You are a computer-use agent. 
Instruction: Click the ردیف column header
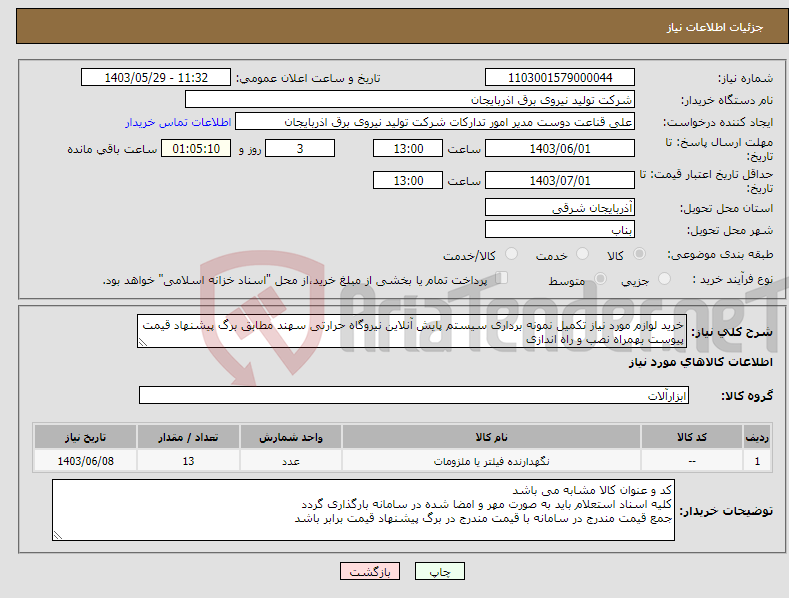[x=757, y=437]
